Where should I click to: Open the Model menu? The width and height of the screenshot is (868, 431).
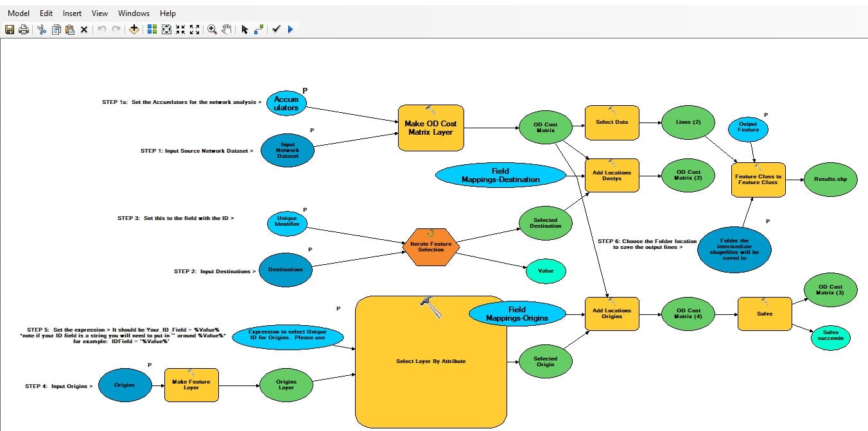(19, 13)
